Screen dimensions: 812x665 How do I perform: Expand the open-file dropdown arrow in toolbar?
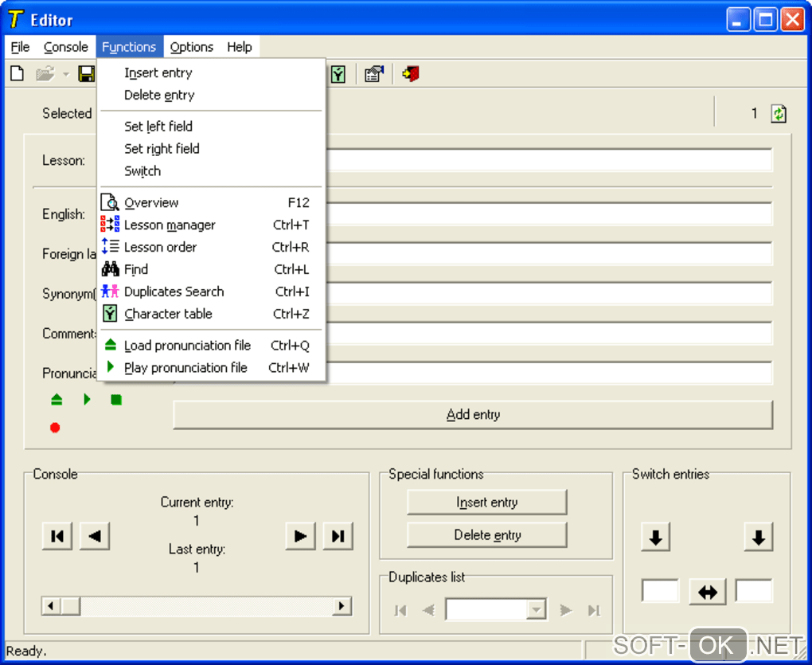(66, 75)
